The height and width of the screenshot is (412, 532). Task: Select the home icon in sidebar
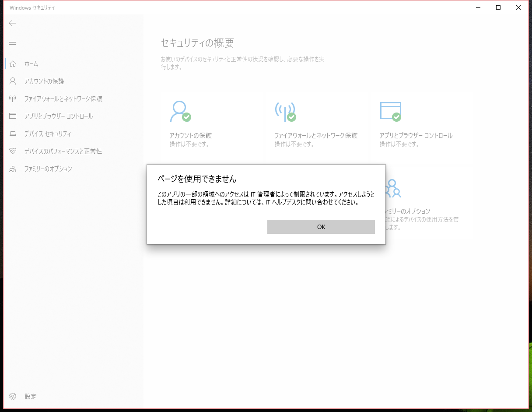pos(13,63)
